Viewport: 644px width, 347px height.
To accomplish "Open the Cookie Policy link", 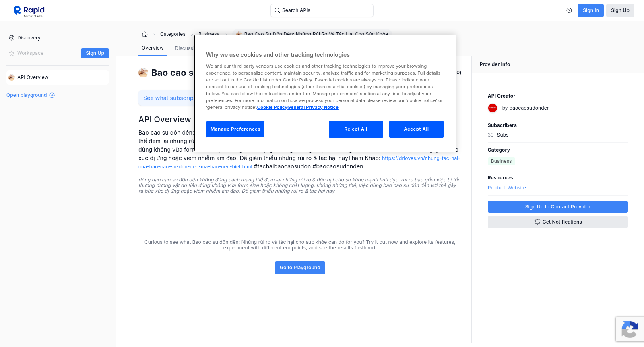I will coord(272,108).
